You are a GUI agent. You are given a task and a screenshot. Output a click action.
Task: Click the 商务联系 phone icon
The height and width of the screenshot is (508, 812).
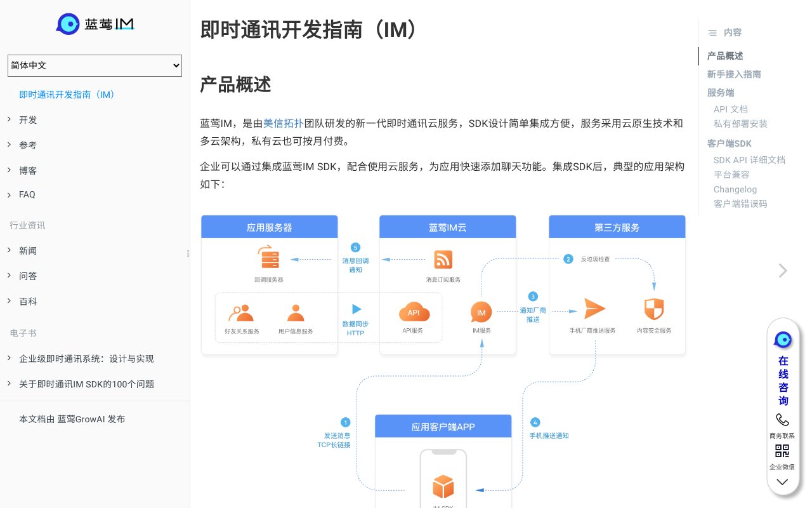click(782, 419)
